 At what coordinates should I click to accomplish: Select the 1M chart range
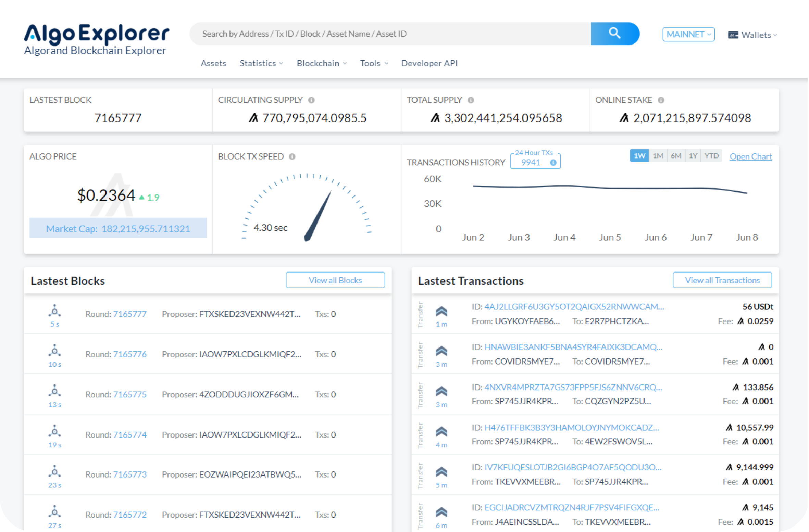click(x=658, y=156)
